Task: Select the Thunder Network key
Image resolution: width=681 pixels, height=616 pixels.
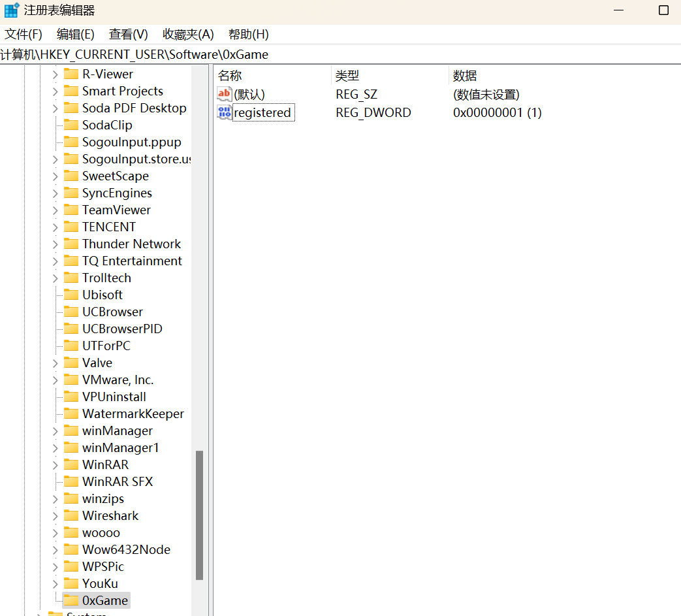Action: [131, 244]
